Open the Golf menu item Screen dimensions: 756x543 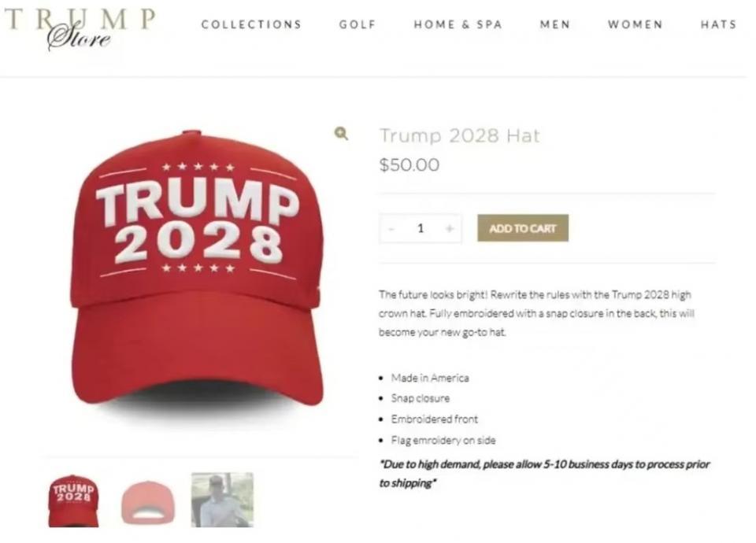pos(358,24)
